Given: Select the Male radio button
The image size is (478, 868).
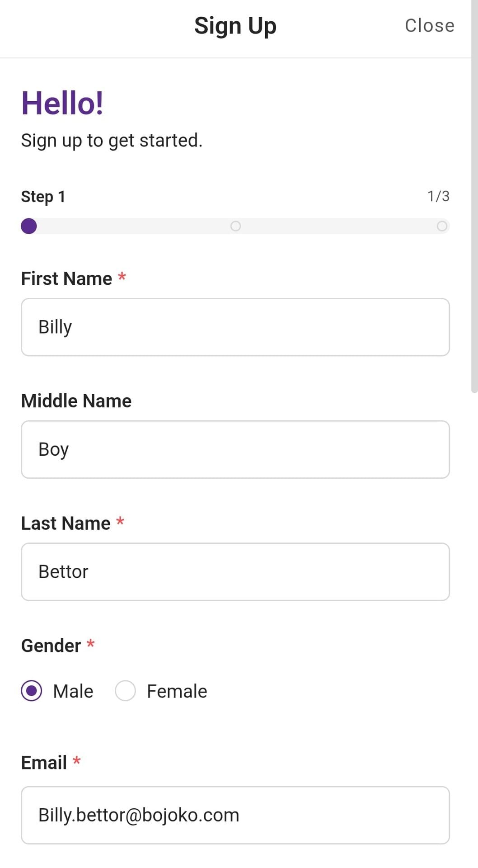Looking at the screenshot, I should coord(32,691).
